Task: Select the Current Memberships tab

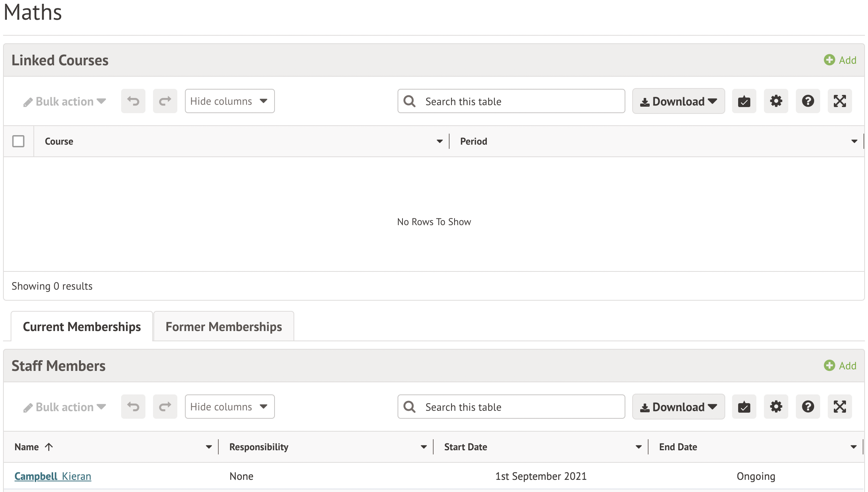Action: coord(82,326)
